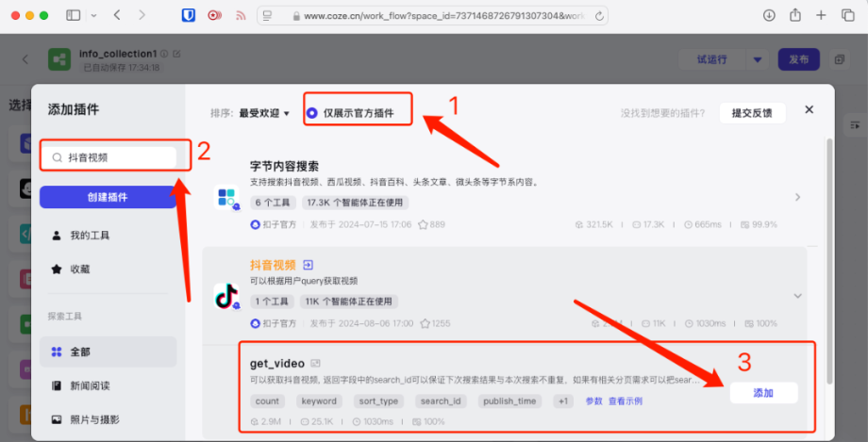The height and width of the screenshot is (442, 868).
Task: Click the +1 more parameters tag
Action: [x=563, y=401]
